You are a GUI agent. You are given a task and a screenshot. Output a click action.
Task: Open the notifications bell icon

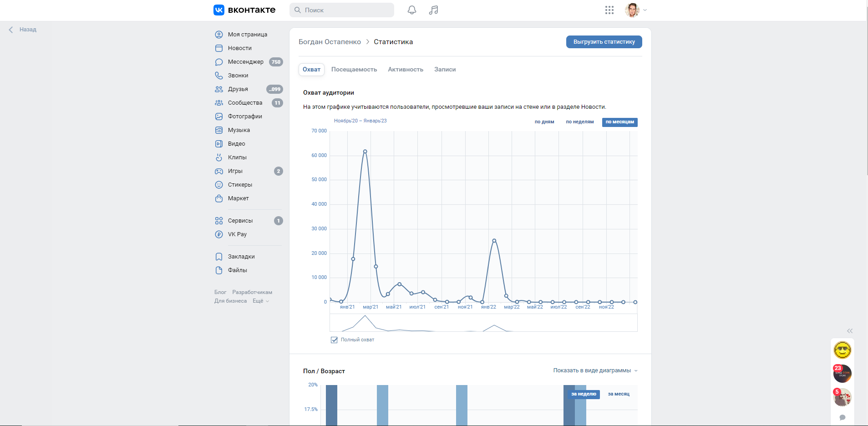coord(412,10)
